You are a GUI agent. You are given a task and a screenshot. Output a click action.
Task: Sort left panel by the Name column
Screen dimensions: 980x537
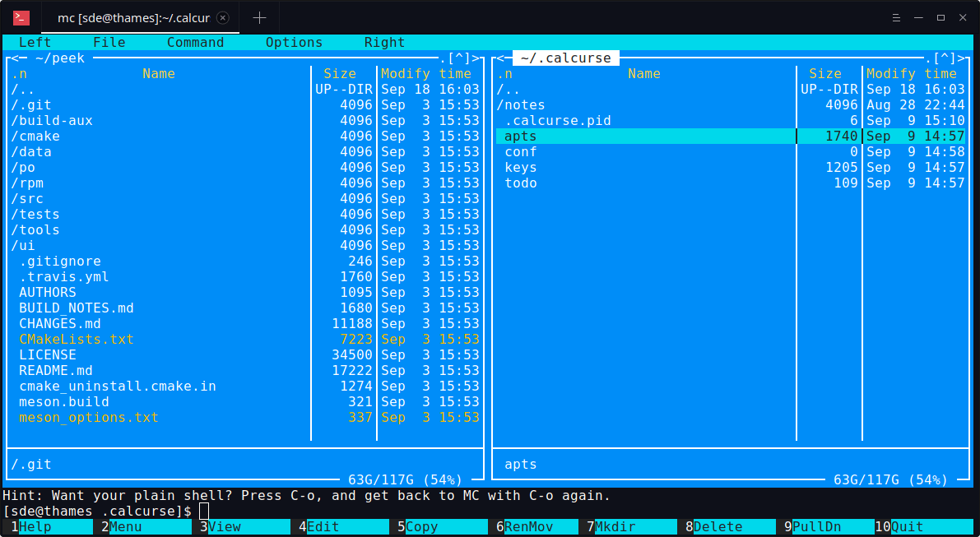pyautogui.click(x=158, y=73)
